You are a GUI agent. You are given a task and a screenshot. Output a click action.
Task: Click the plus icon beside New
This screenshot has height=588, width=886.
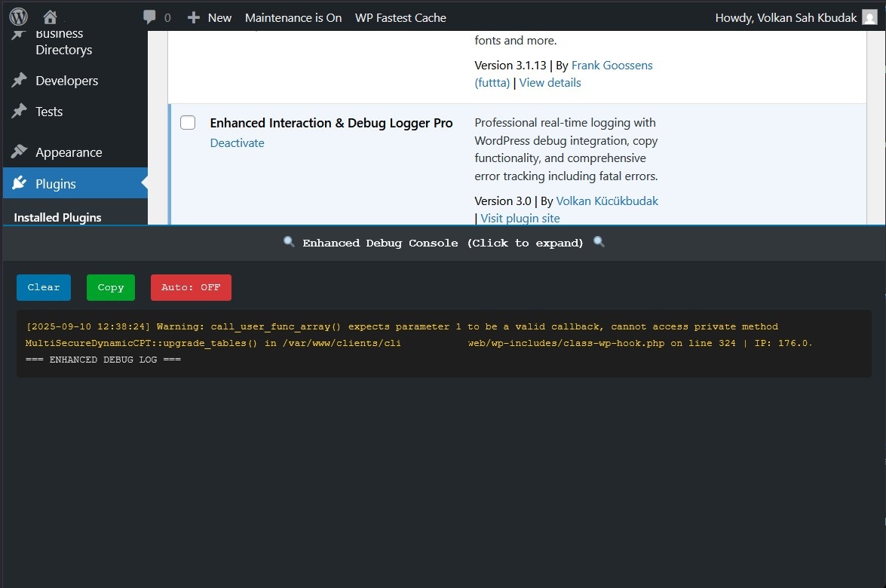(194, 17)
